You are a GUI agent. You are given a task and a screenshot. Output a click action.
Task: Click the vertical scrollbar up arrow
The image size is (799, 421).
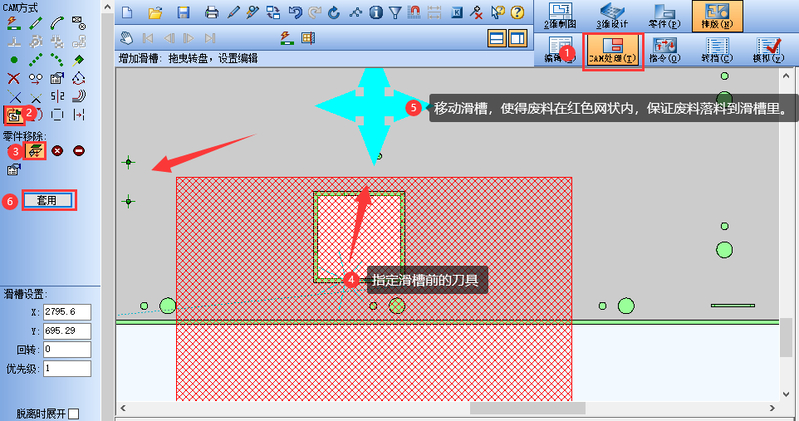click(786, 76)
